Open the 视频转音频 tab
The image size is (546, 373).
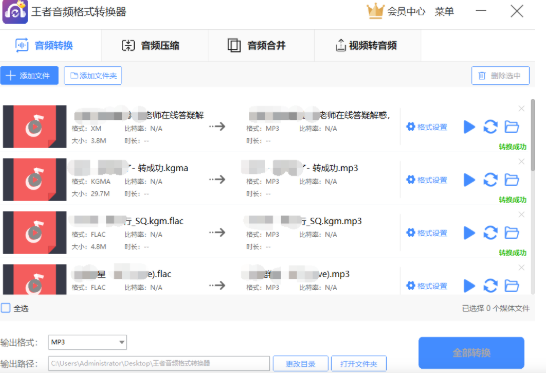click(368, 46)
